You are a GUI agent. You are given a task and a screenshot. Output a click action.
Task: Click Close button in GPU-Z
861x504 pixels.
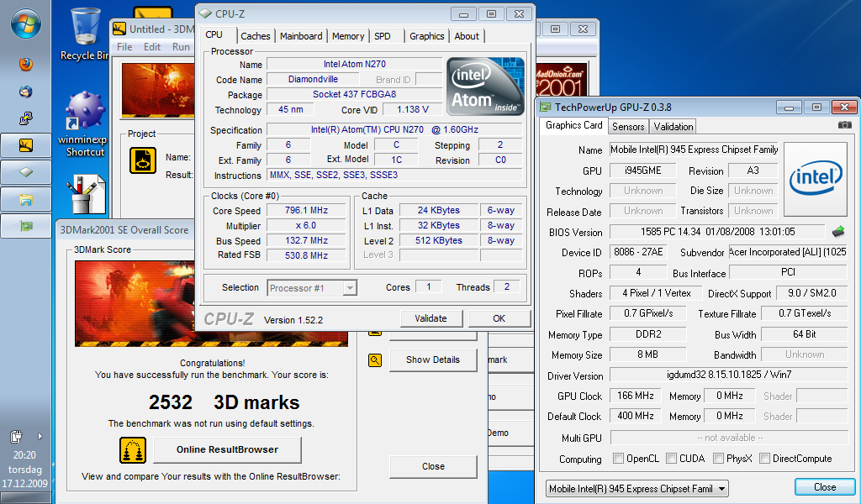point(825,487)
